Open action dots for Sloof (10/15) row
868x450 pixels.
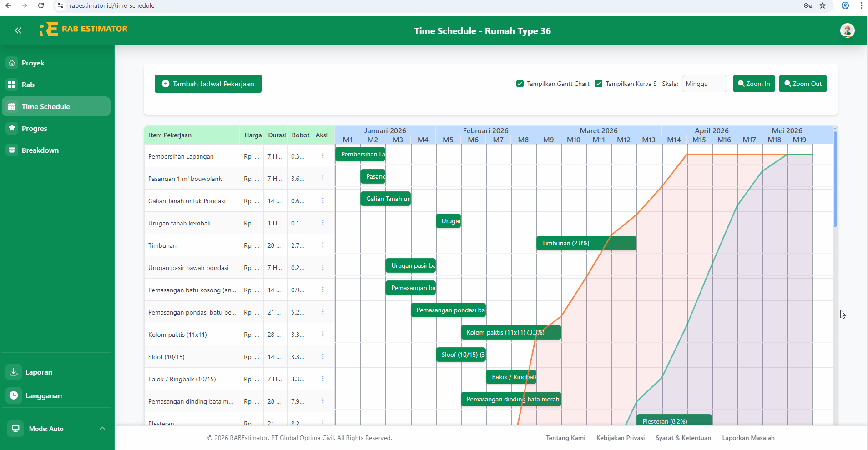pos(323,356)
